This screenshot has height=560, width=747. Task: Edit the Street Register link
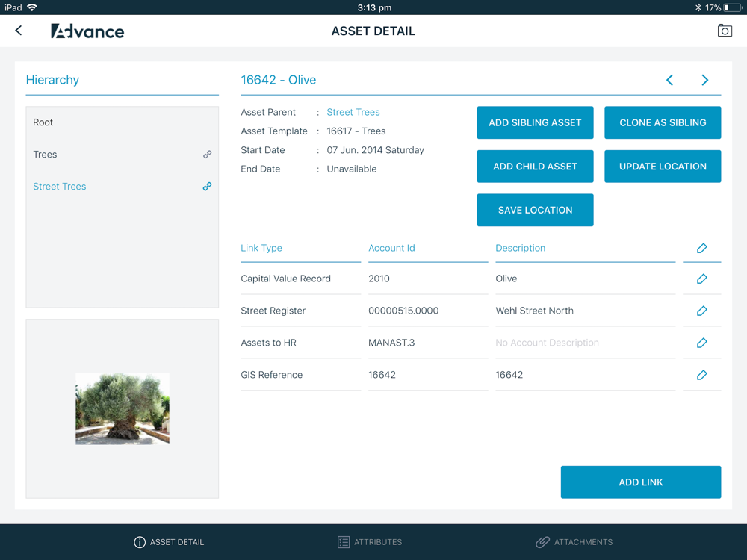click(701, 311)
